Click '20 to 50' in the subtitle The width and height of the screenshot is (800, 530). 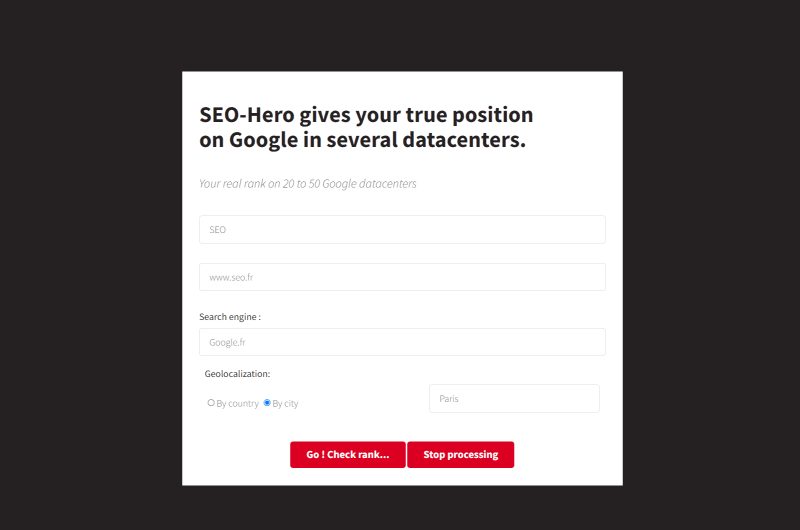pos(301,184)
